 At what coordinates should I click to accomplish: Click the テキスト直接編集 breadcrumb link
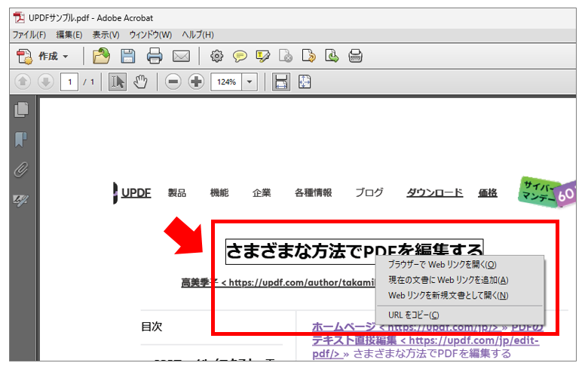[x=354, y=340]
